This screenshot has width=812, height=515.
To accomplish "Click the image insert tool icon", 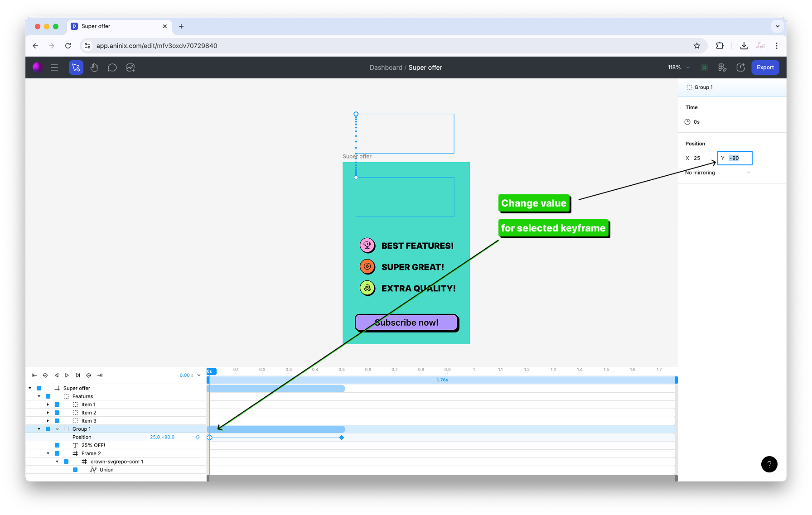I will [x=130, y=67].
